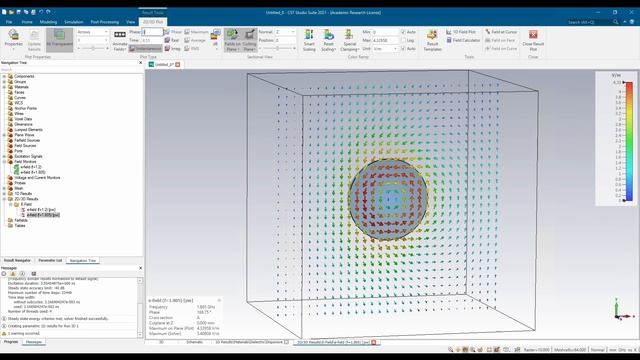Expand the Components tree node
The width and height of the screenshot is (640, 360).
(x=4, y=76)
